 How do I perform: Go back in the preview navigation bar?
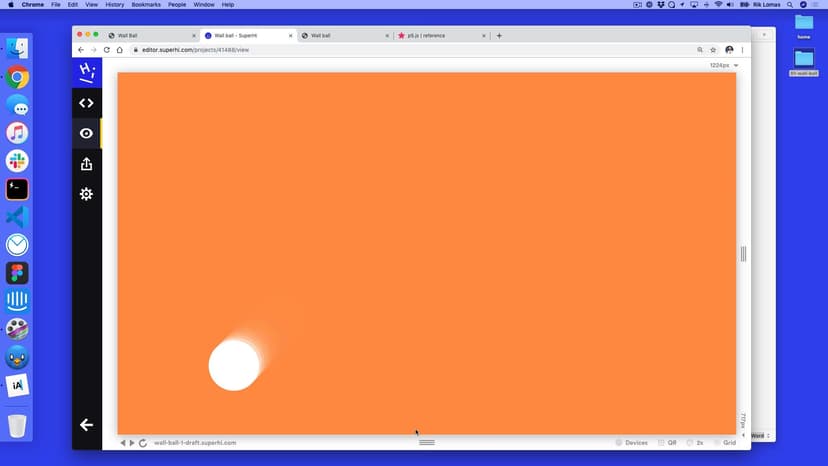[x=123, y=443]
